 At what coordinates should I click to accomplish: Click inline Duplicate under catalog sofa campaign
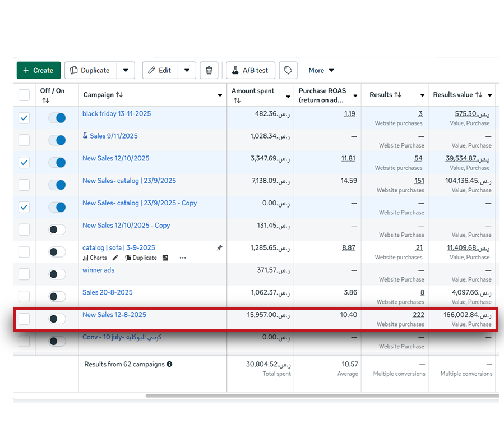(141, 258)
